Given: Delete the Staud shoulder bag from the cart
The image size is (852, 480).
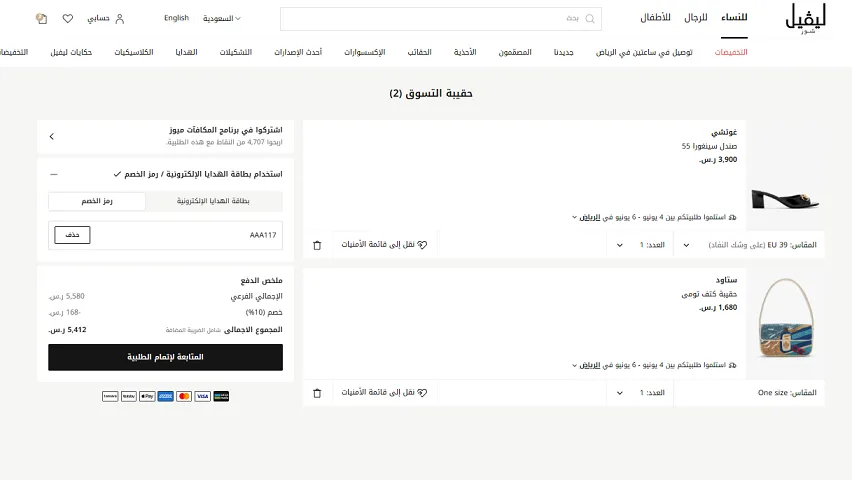Looking at the screenshot, I should click(x=317, y=393).
